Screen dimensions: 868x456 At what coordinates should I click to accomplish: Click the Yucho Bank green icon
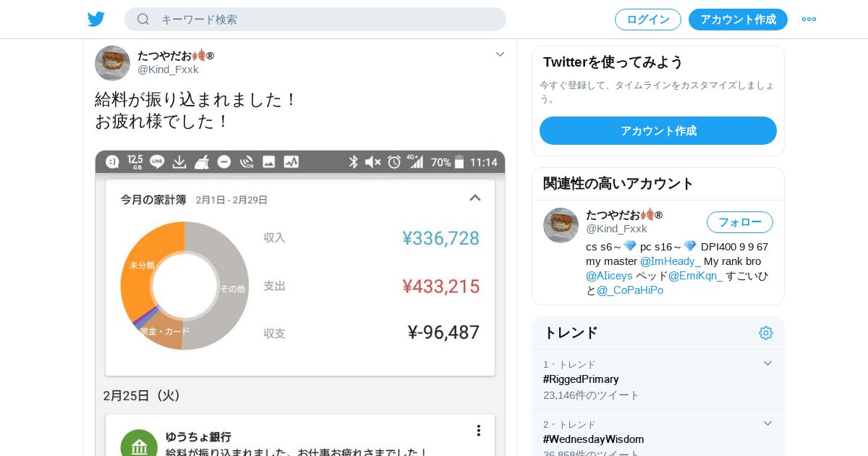tap(139, 447)
